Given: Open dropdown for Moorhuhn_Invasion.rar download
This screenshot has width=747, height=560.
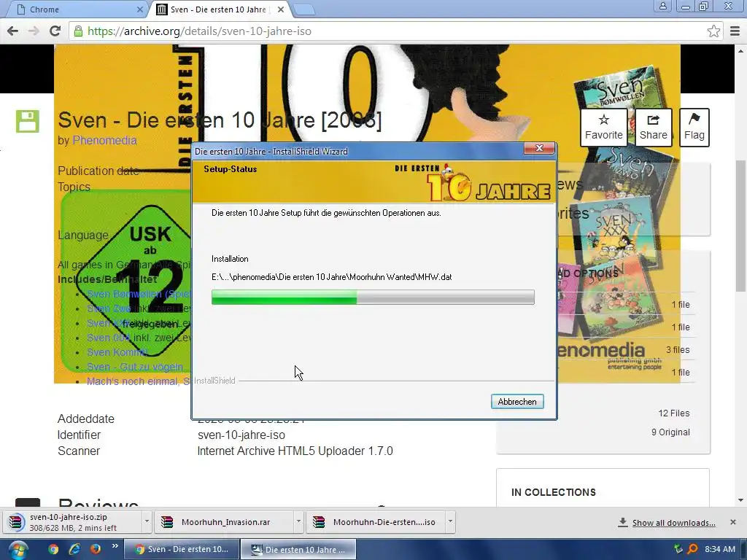Looking at the screenshot, I should coord(298,522).
